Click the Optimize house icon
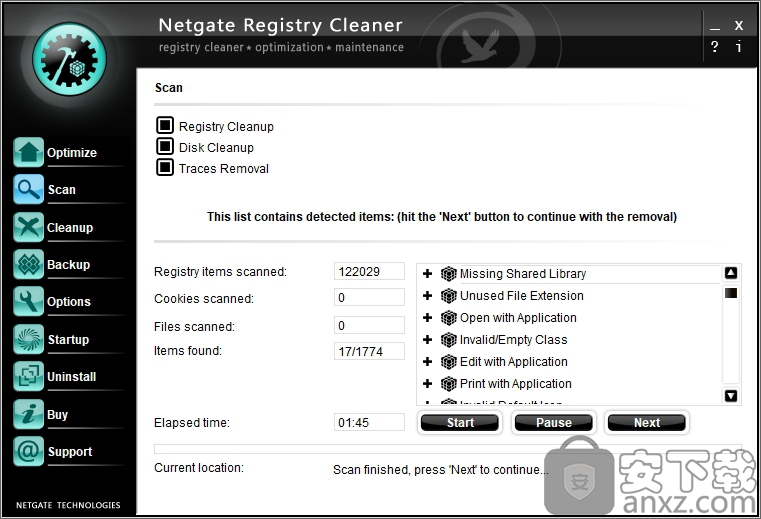 pyautogui.click(x=29, y=152)
